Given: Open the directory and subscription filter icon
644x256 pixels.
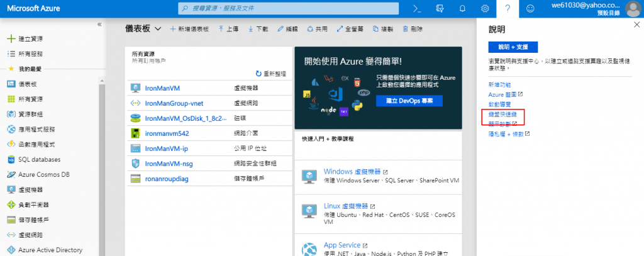Looking at the screenshot, I should pyautogui.click(x=440, y=8).
